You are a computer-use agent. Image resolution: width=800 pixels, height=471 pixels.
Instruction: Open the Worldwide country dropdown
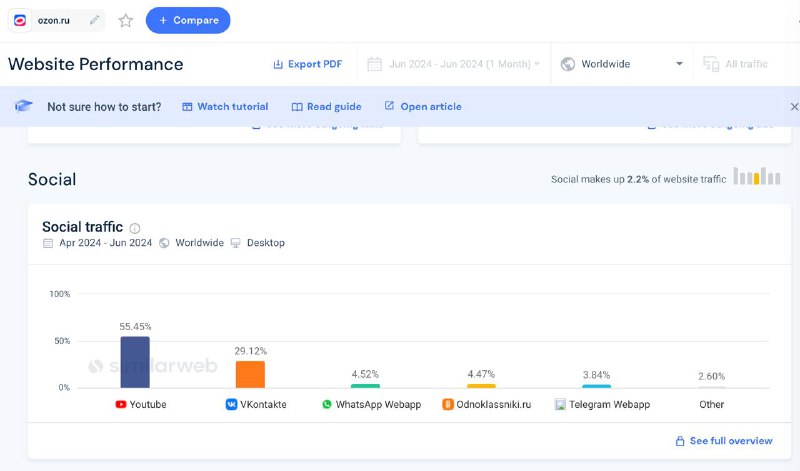coord(621,64)
